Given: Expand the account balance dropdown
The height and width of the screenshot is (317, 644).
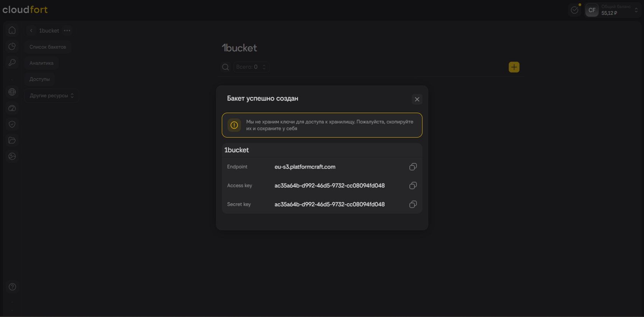Looking at the screenshot, I should point(636,10).
